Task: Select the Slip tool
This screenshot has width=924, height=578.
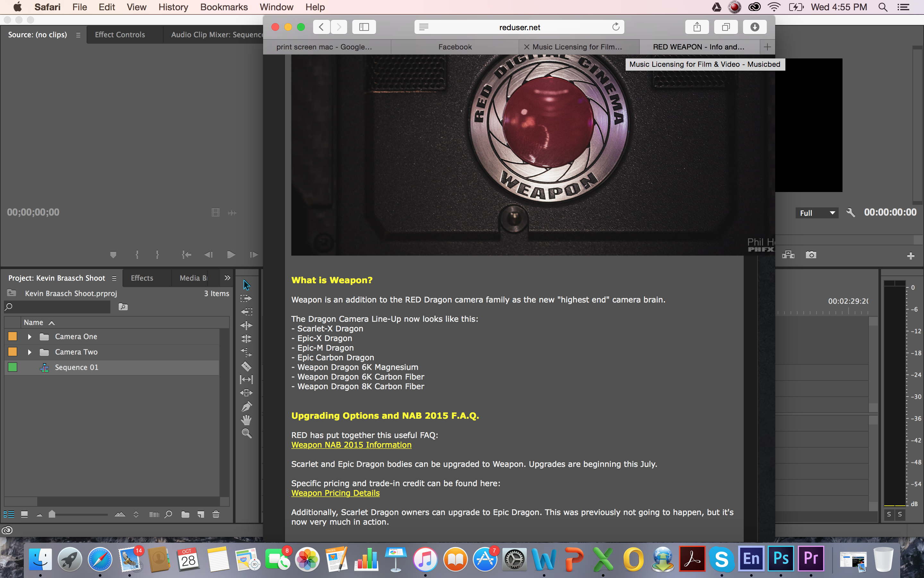Action: (x=246, y=380)
